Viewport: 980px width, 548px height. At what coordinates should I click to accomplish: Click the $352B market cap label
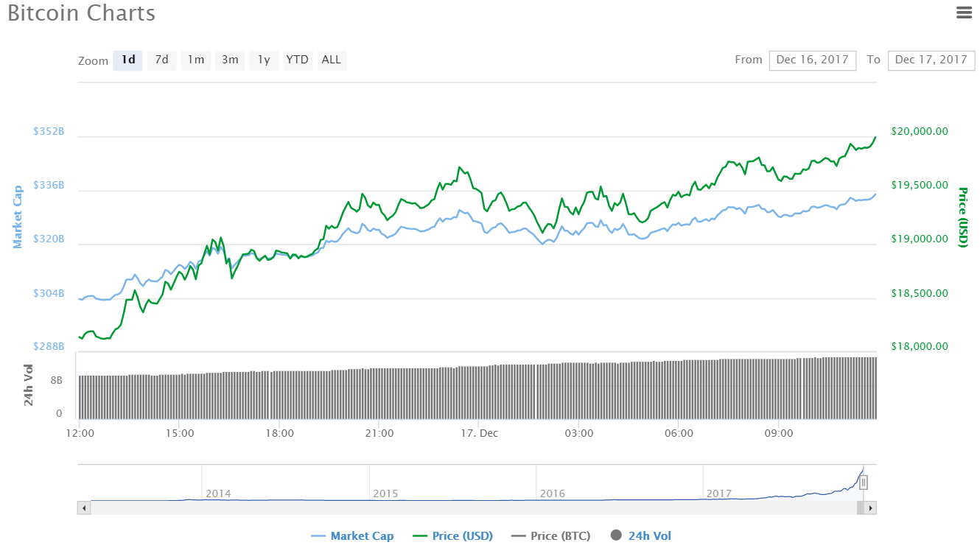point(49,131)
